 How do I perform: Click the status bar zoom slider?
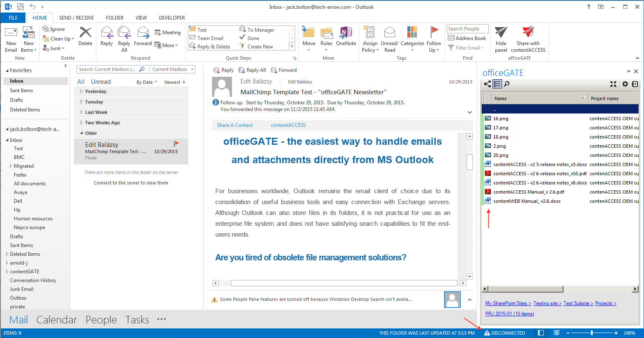tap(592, 333)
